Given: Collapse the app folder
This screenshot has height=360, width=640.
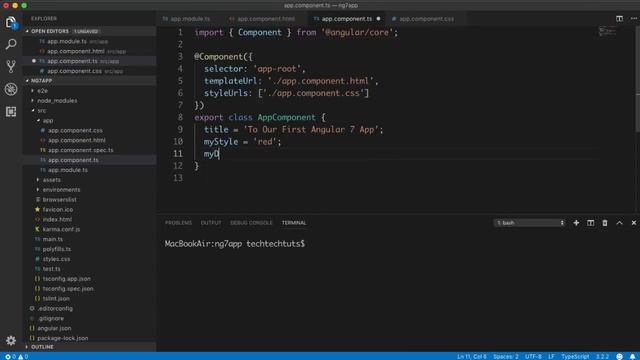Looking at the screenshot, I should click(x=47, y=120).
